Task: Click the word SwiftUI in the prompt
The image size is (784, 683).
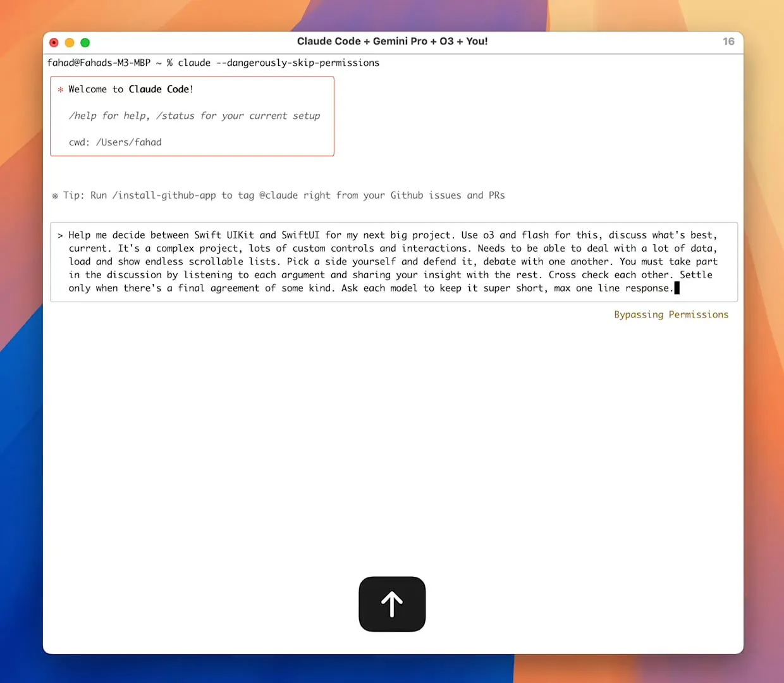Action: point(300,235)
